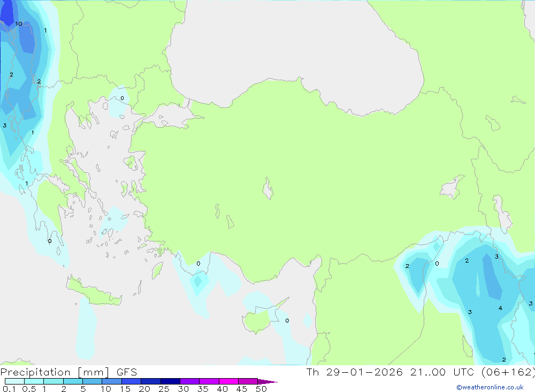
Task: Click legend scale label 15
Action: 125,389
